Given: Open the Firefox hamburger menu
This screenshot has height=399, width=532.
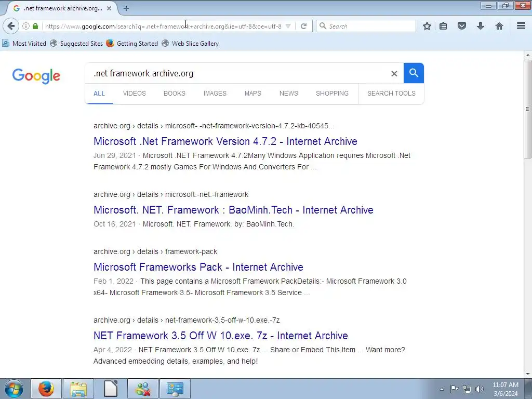Looking at the screenshot, I should tap(521, 26).
